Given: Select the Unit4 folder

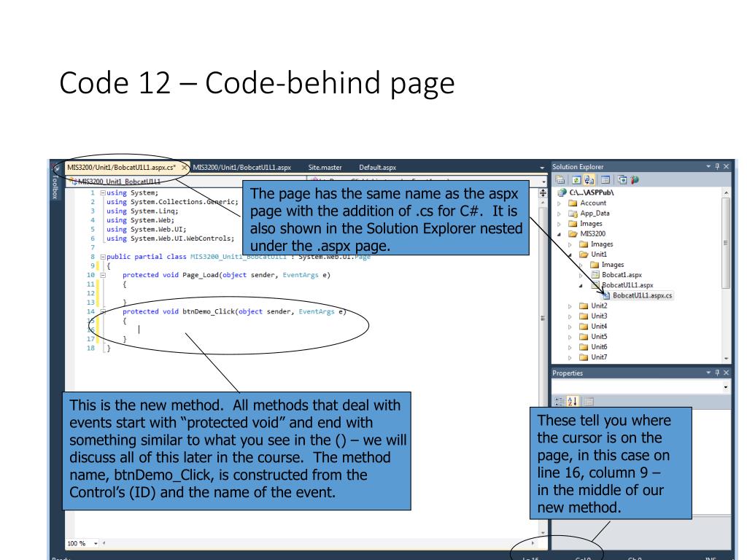Looking at the screenshot, I should [x=599, y=327].
